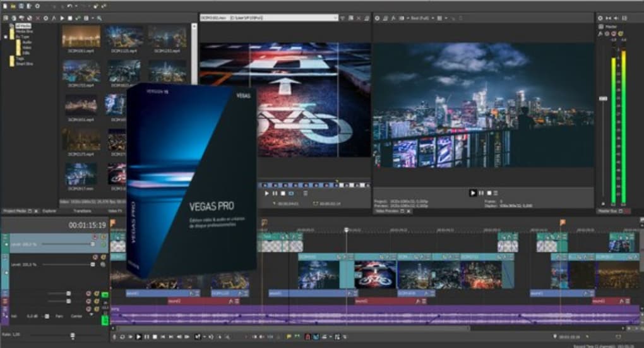
Task: Play clip in the Trimmer window
Action: [x=266, y=193]
